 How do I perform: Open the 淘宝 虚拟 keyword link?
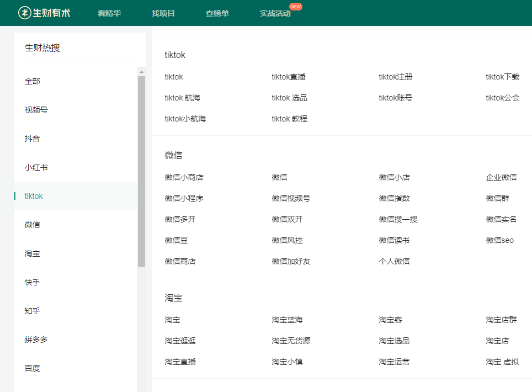[502, 362]
